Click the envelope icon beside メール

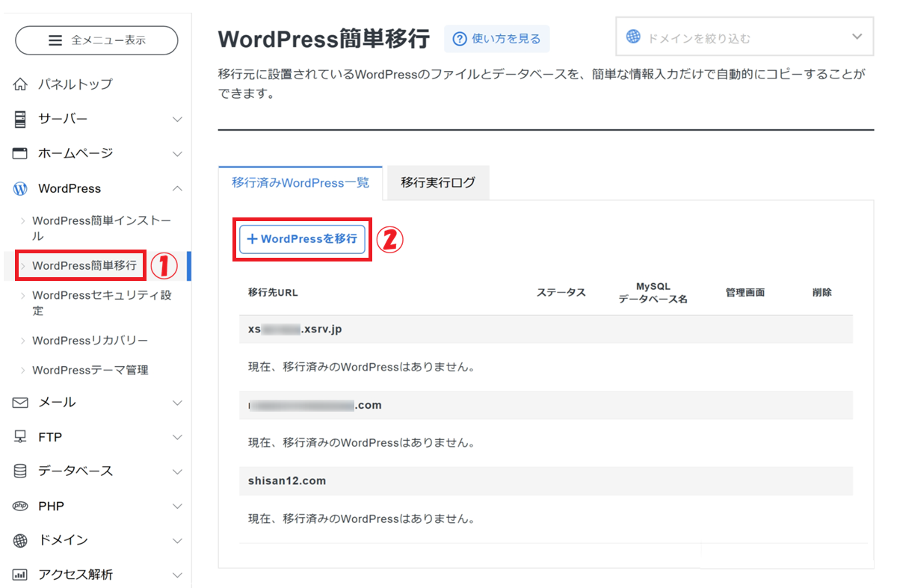point(21,403)
